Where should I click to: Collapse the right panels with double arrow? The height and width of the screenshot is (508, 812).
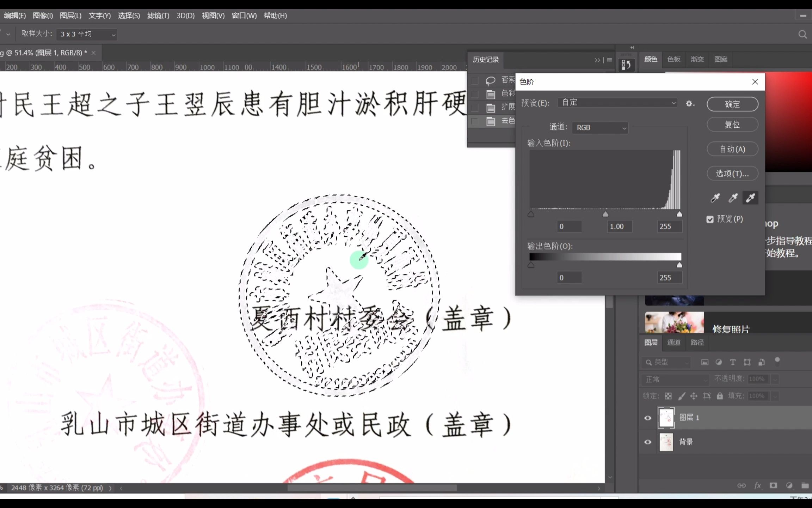tap(632, 48)
